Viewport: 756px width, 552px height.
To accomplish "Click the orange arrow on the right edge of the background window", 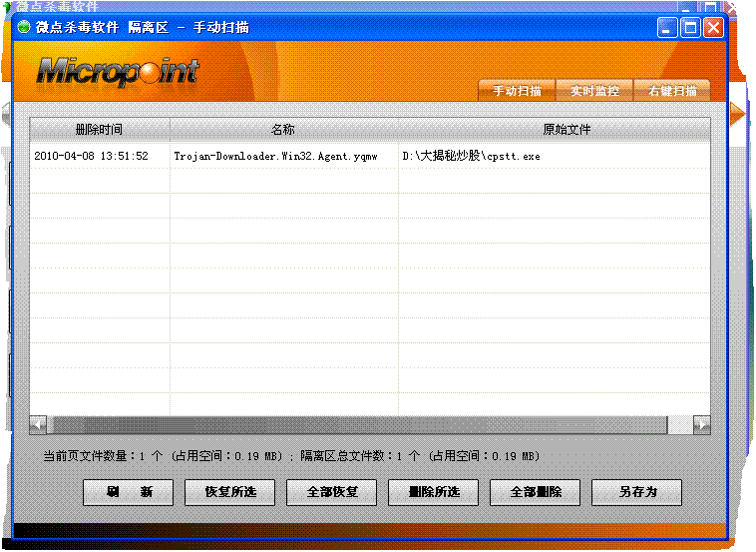I will [738, 114].
